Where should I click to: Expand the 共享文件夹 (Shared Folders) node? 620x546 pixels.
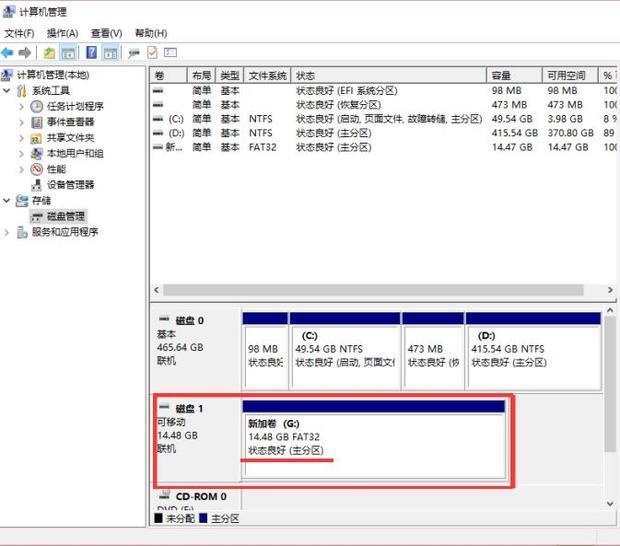click(x=22, y=138)
